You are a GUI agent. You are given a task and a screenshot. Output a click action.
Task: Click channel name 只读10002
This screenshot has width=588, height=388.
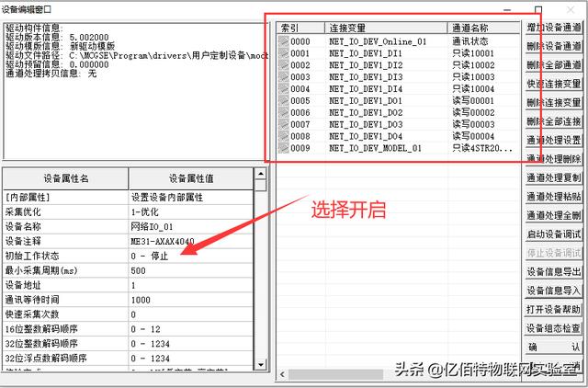click(x=473, y=65)
